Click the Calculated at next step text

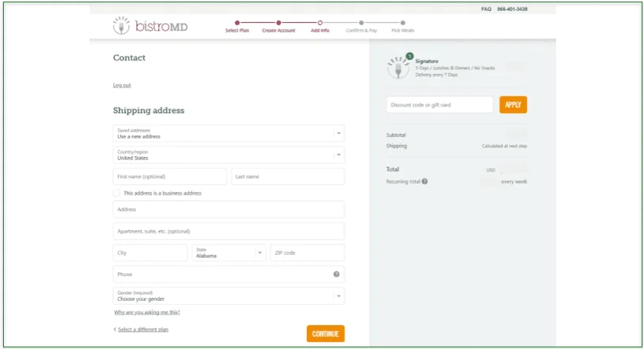click(x=504, y=146)
